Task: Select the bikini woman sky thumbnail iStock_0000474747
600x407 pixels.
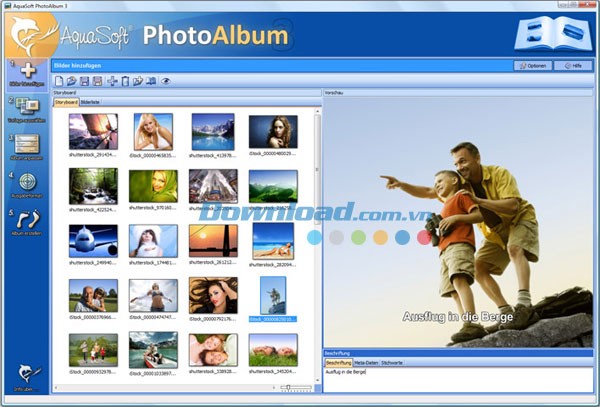Action: click(153, 295)
